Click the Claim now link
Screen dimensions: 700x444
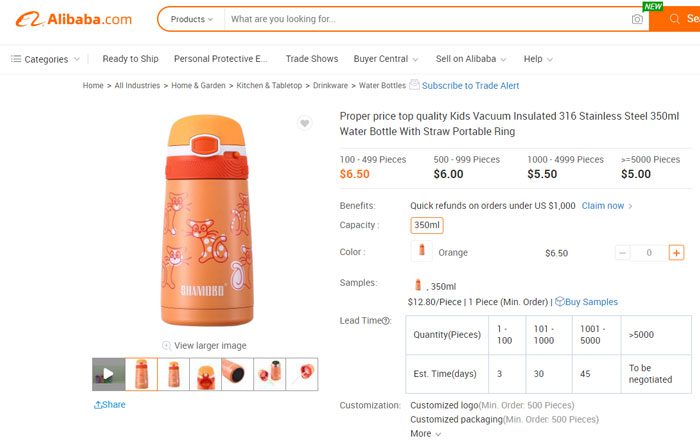pos(606,206)
